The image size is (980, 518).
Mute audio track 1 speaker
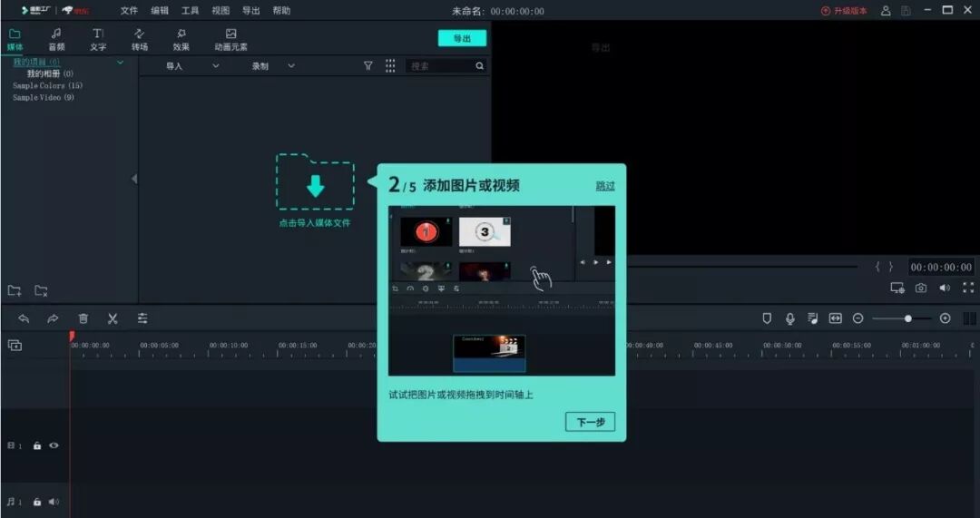pos(54,502)
